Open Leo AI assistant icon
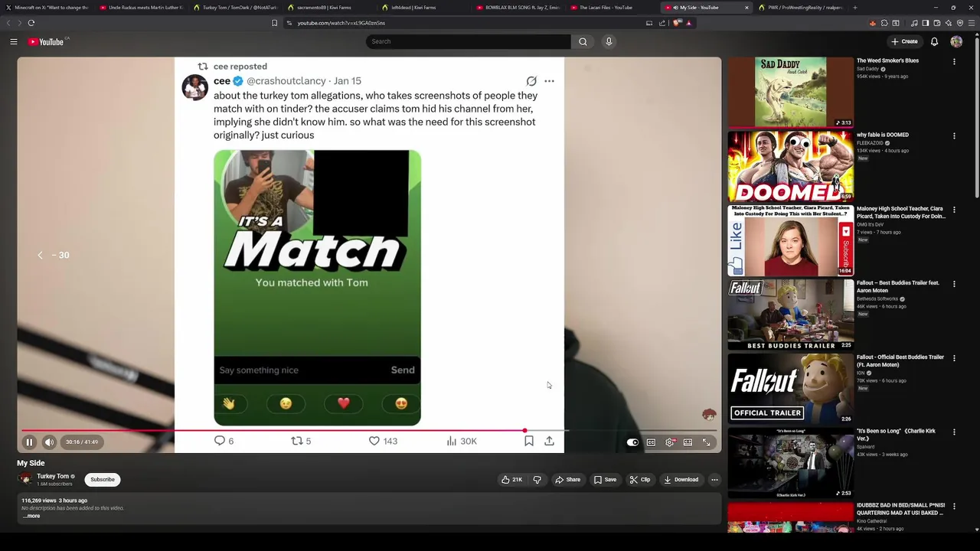The height and width of the screenshot is (551, 980). click(948, 23)
